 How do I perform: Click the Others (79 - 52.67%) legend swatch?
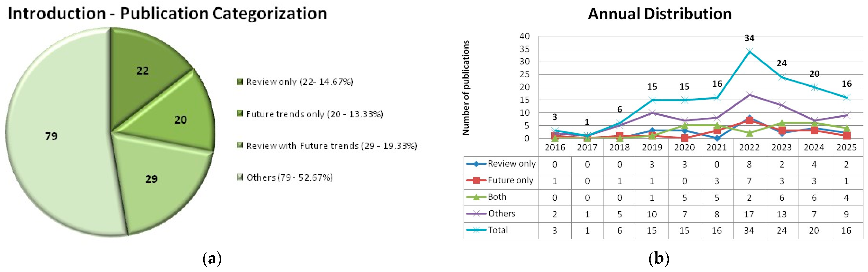click(240, 177)
